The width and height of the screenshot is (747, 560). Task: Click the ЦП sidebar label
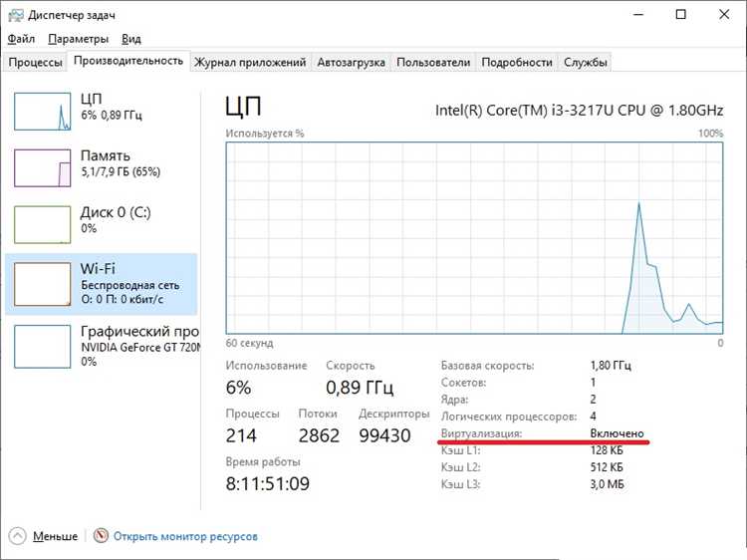pyautogui.click(x=91, y=99)
